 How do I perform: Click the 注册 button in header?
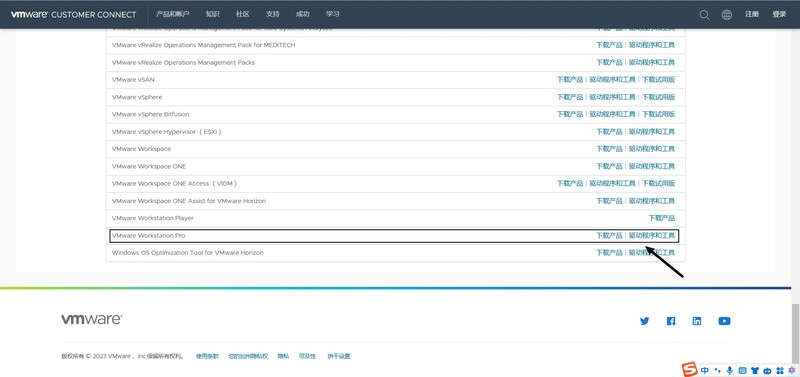tap(752, 14)
